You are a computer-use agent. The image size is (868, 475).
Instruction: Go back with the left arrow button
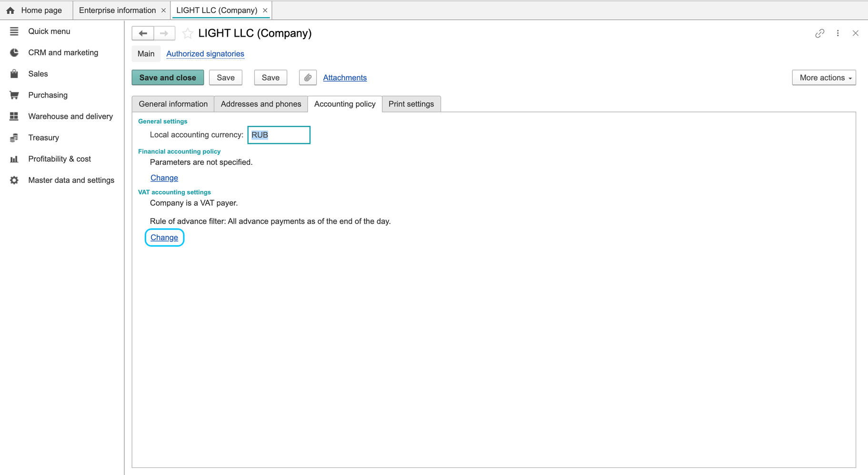point(143,33)
